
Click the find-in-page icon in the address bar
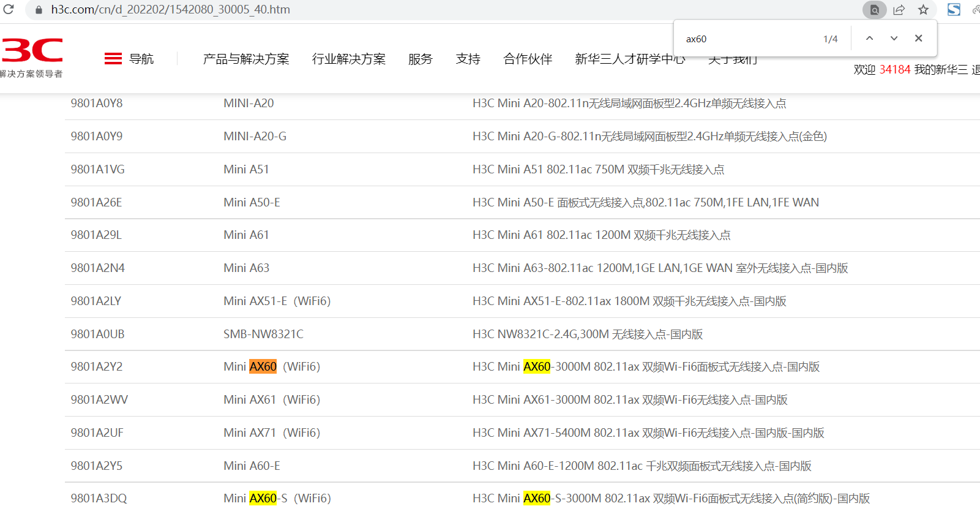(x=875, y=10)
